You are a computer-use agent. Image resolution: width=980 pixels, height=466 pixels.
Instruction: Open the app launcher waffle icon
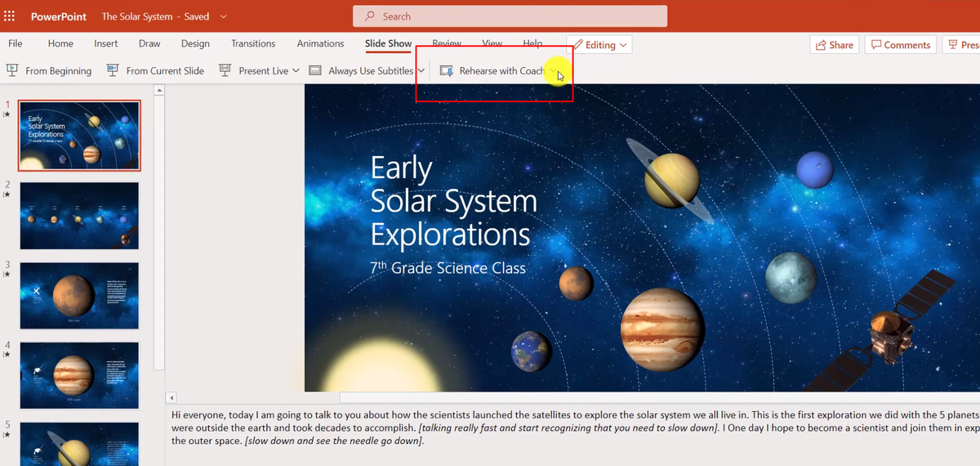[x=10, y=16]
